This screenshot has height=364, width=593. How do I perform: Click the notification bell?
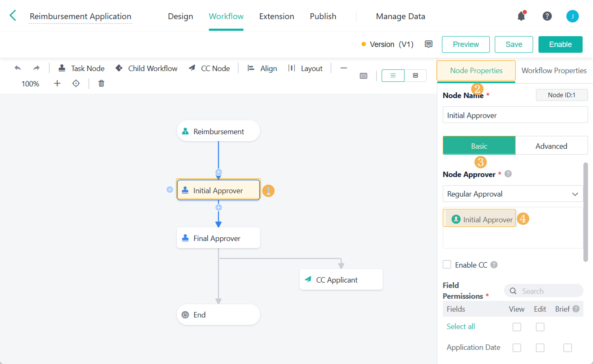(521, 16)
